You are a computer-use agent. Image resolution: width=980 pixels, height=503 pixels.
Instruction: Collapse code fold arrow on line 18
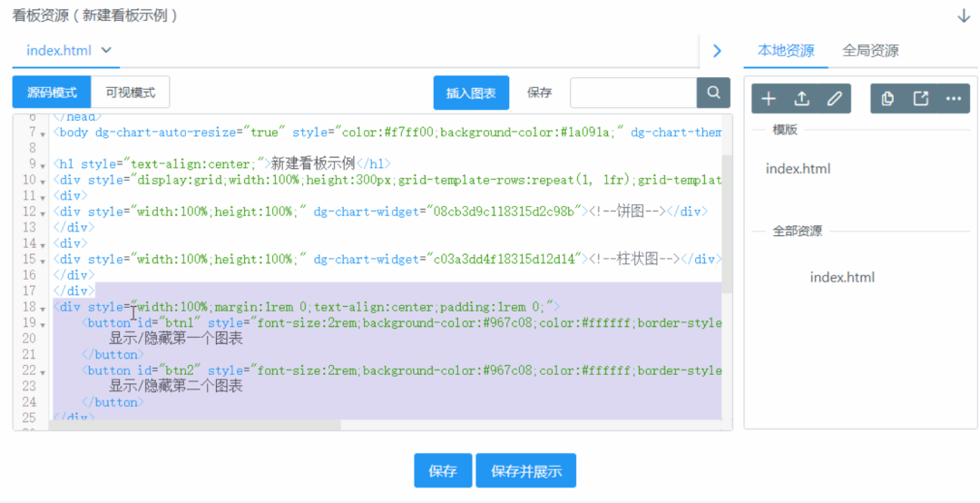[x=44, y=308]
